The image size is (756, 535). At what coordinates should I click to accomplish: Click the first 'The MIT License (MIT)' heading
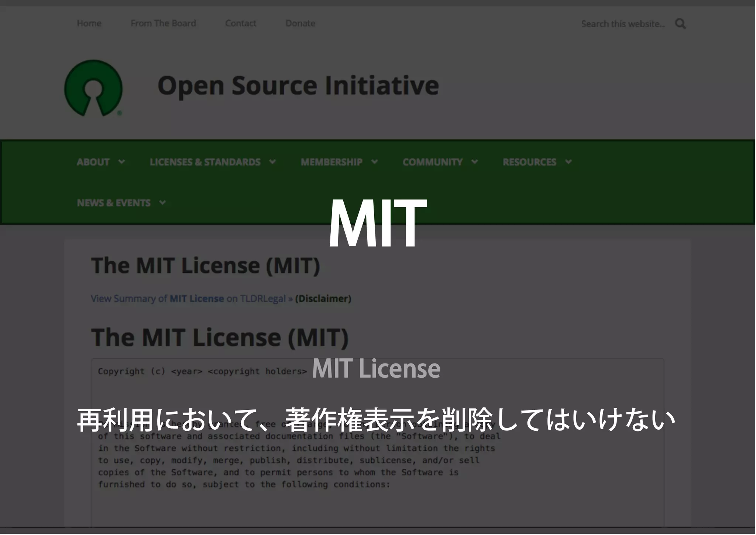[x=206, y=266]
